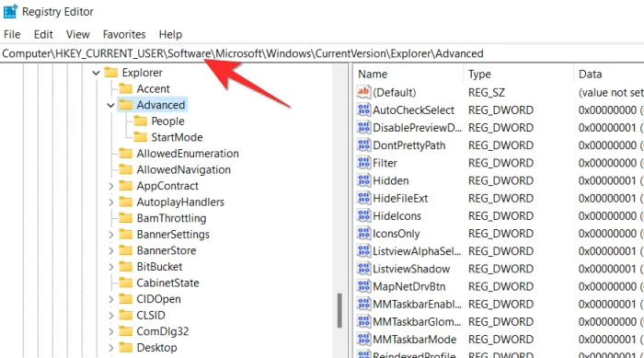Click the DisablePreviewD... DWORD icon
Viewport: 644px width, 358px height.
364,127
